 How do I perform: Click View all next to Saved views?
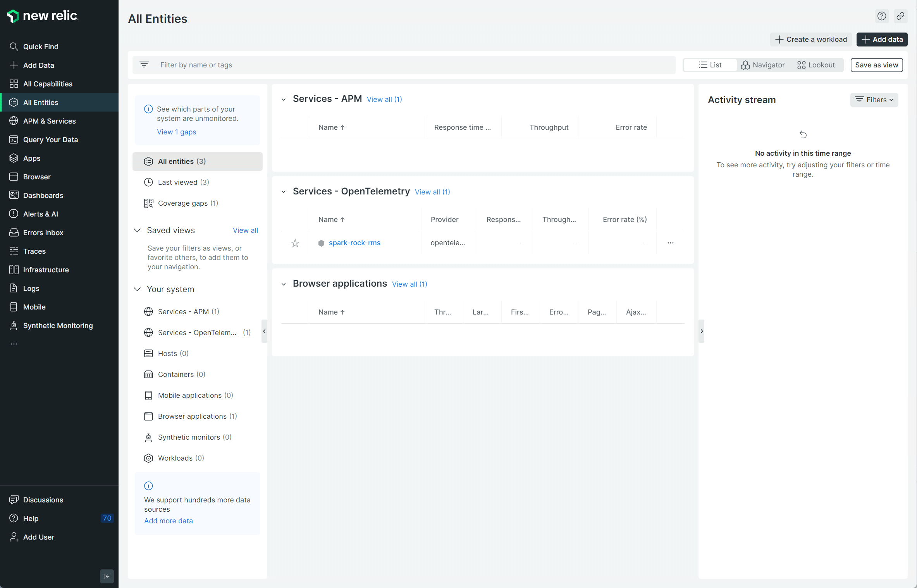[245, 230]
